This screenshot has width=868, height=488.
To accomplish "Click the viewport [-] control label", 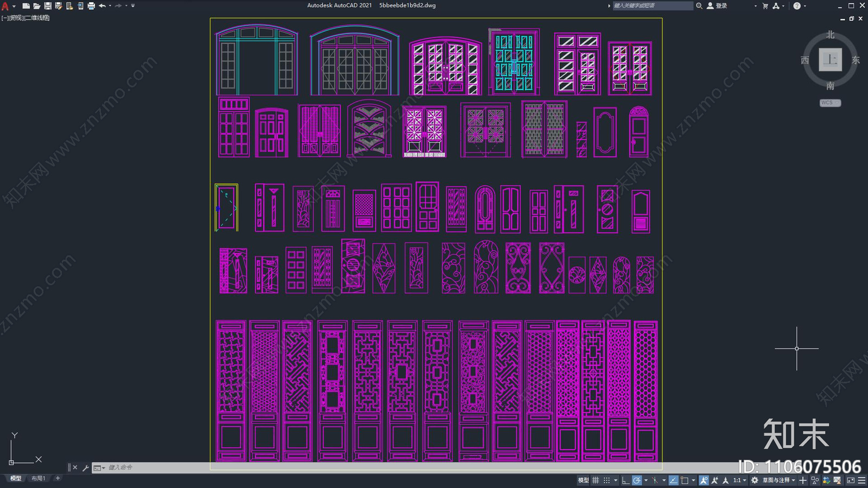I will click(x=5, y=18).
